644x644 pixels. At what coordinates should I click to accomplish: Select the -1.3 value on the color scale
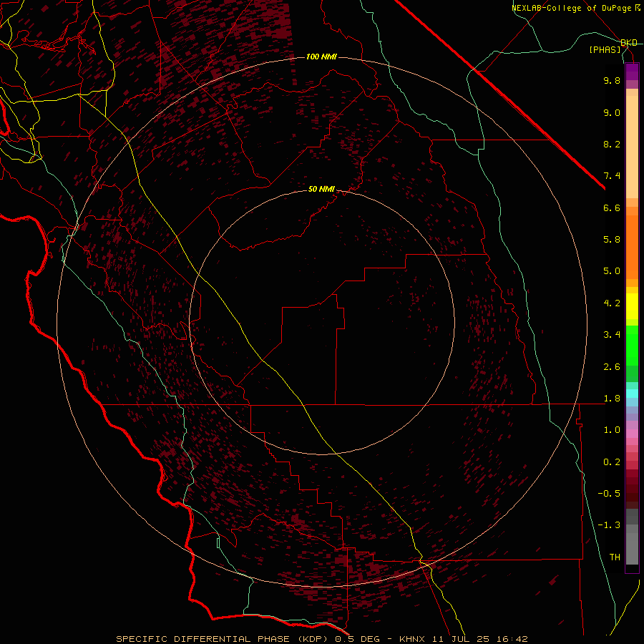pos(609,525)
